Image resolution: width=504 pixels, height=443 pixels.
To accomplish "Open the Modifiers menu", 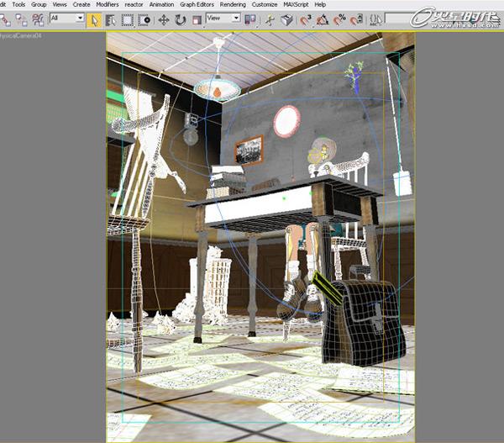I will tap(108, 4).
